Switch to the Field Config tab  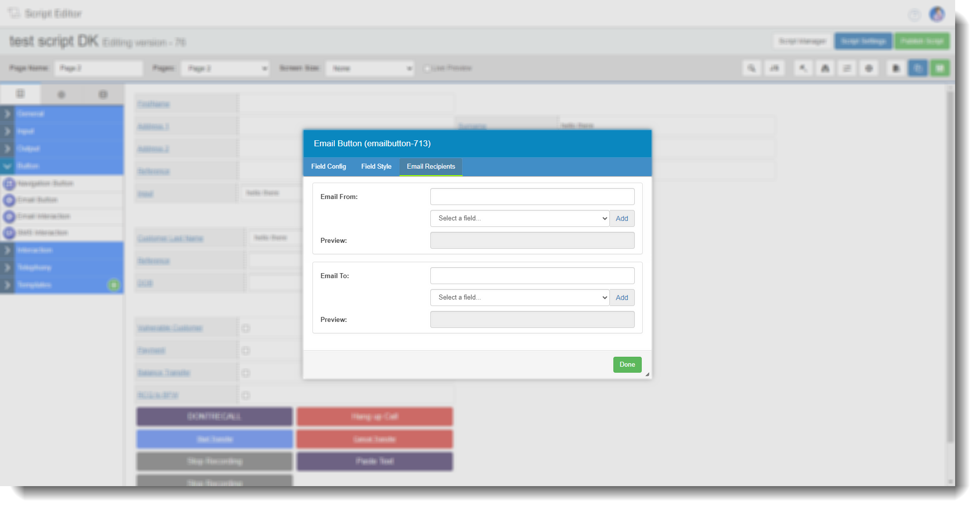[329, 167]
